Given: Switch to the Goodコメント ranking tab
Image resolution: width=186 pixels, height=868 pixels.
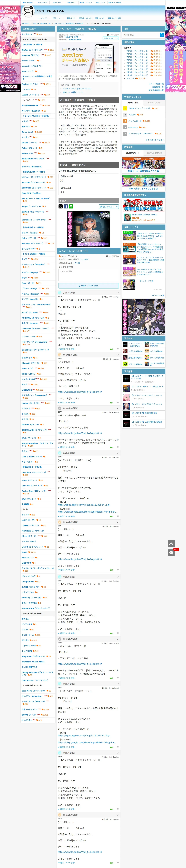Looking at the screenshot, I should pos(155,103).
